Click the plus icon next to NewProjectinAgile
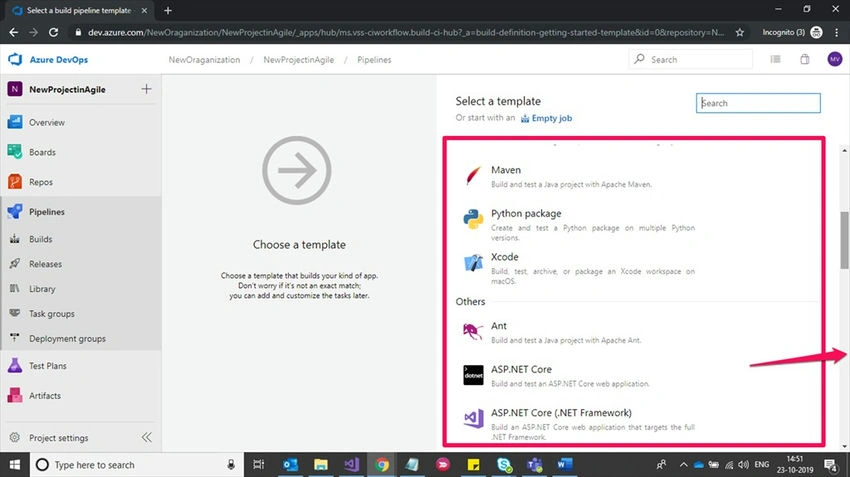 click(146, 89)
